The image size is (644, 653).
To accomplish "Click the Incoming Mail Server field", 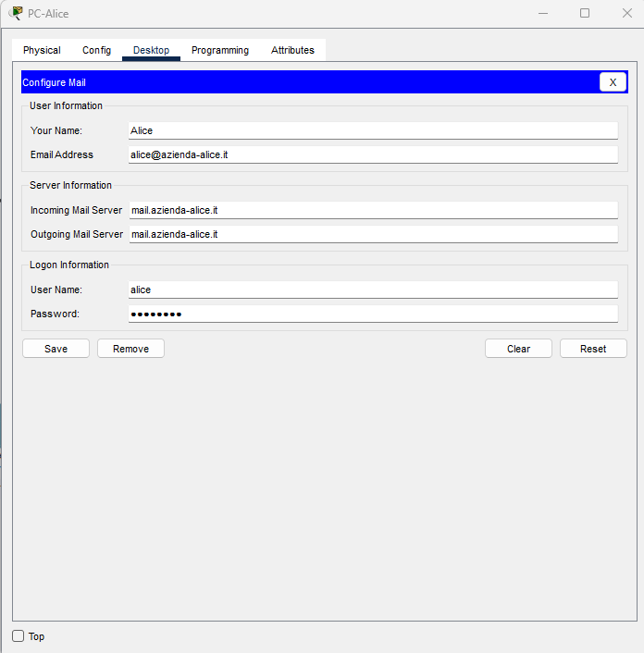I will click(373, 210).
